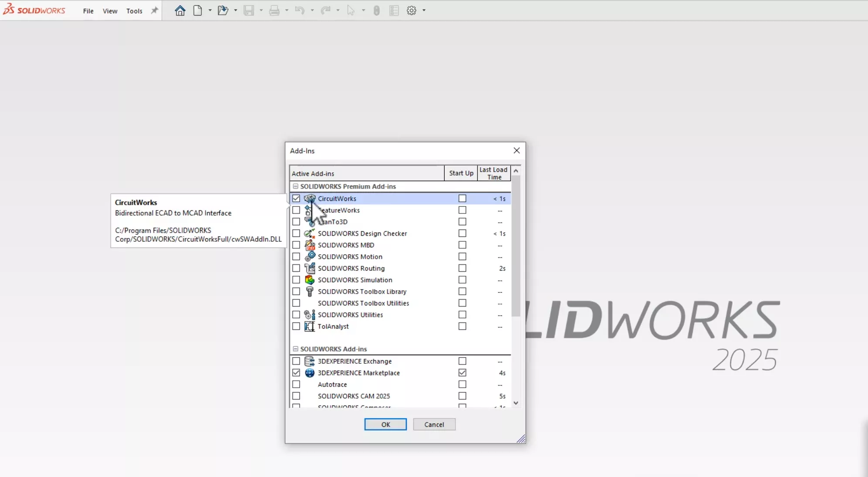Open the View menu
Image resolution: width=868 pixels, height=477 pixels.
pyautogui.click(x=110, y=10)
